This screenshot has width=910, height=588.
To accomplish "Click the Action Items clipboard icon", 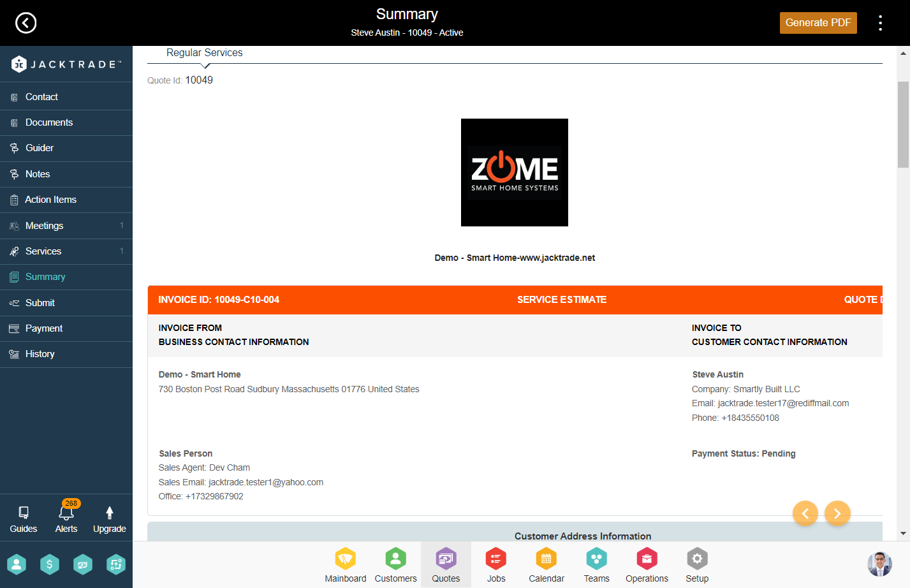I will (14, 200).
